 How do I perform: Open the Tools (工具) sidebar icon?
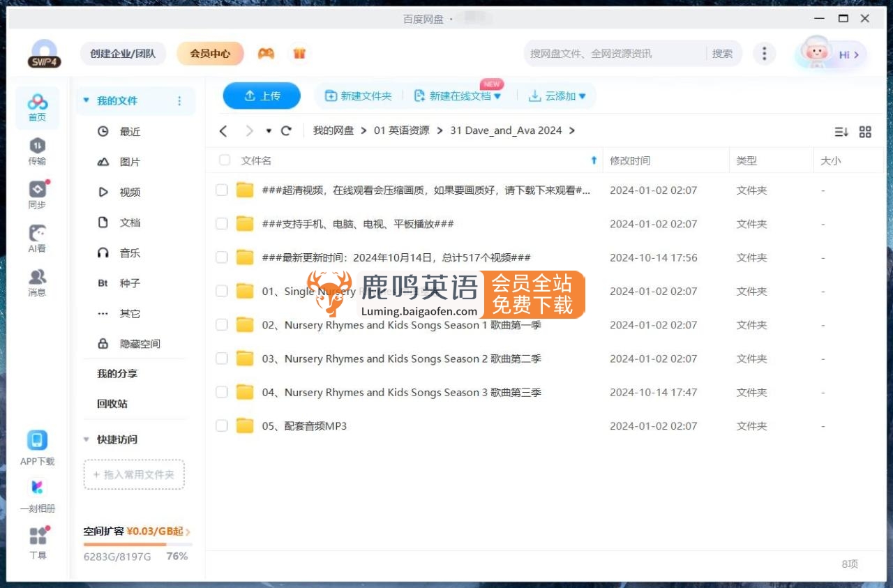38,543
